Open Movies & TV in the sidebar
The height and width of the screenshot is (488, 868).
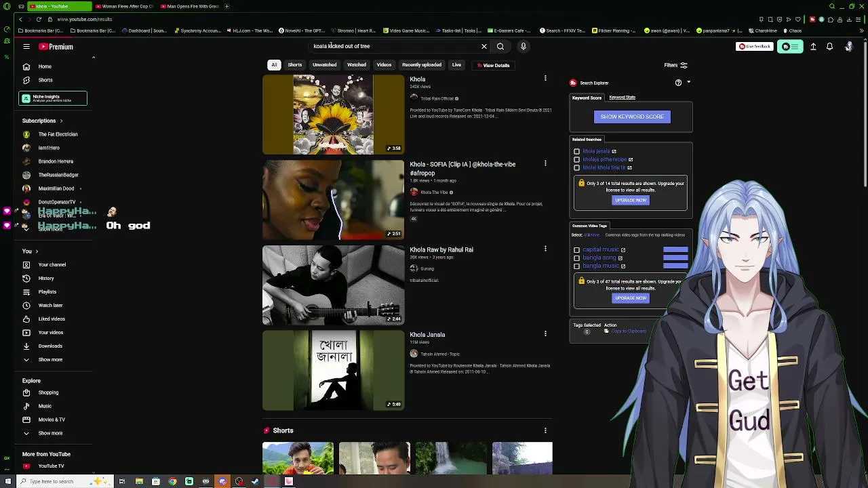(53, 420)
